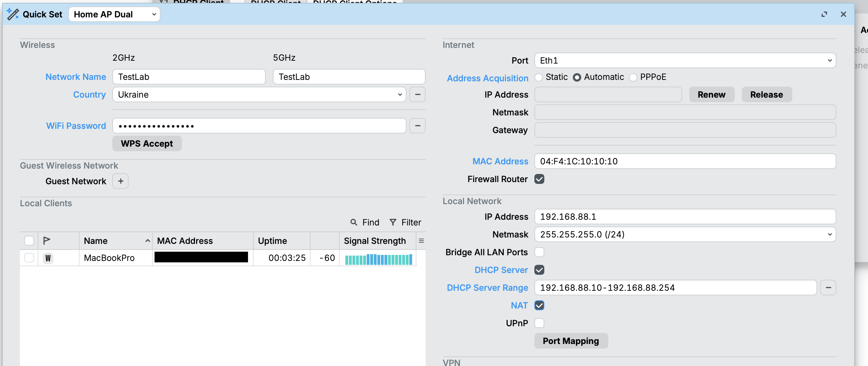Click the Internet Gateway field
The image size is (868, 366).
[x=685, y=130]
